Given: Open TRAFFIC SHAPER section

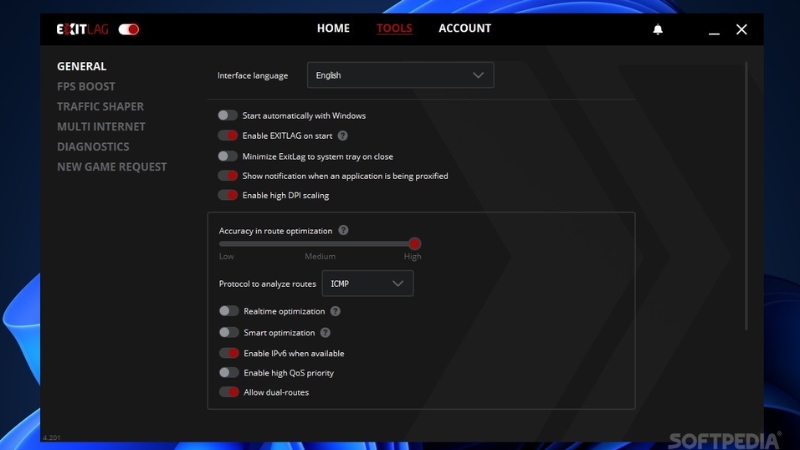Looking at the screenshot, I should pyautogui.click(x=101, y=107).
